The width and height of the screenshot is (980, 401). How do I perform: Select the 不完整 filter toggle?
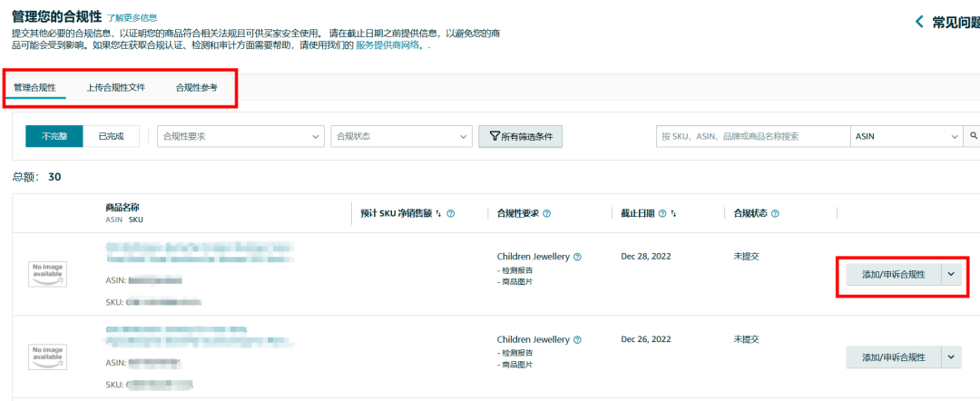(x=54, y=136)
